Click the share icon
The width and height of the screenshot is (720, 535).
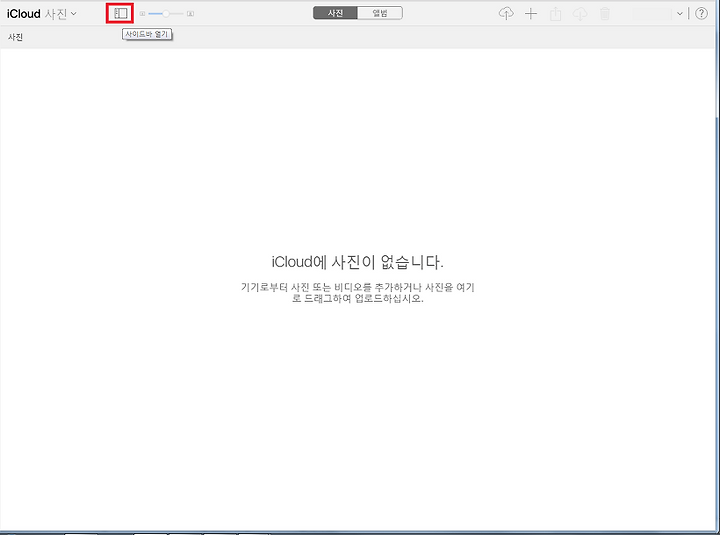point(556,14)
